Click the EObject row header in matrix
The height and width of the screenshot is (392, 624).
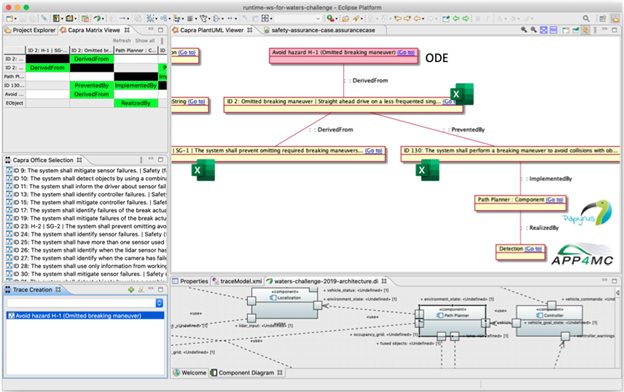click(x=14, y=103)
